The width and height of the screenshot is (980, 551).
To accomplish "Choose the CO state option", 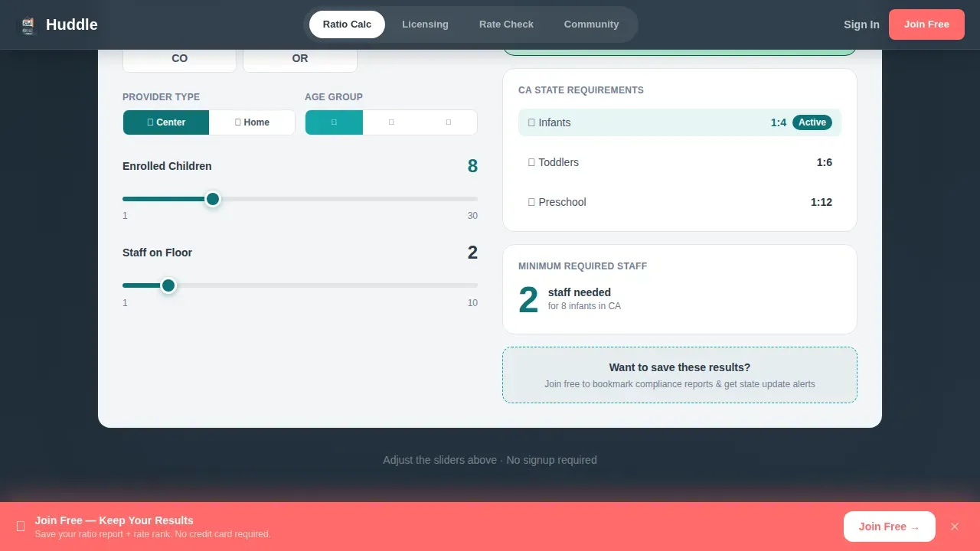I will [179, 59].
